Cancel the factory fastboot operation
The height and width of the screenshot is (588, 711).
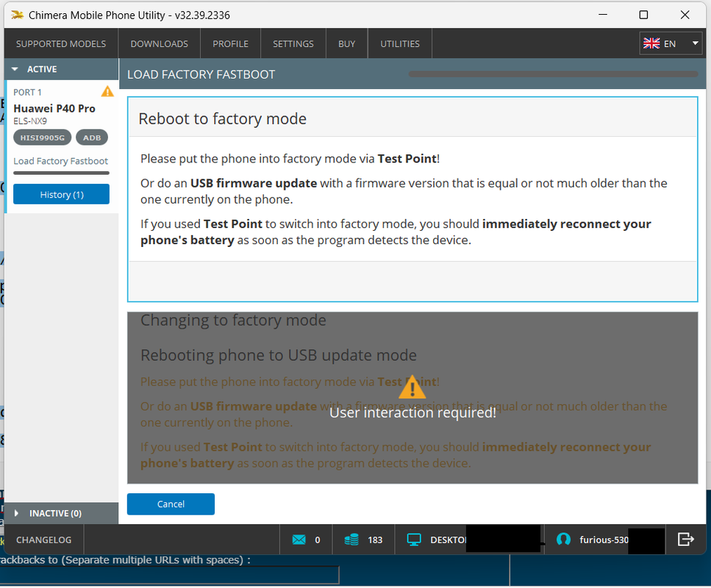171,504
